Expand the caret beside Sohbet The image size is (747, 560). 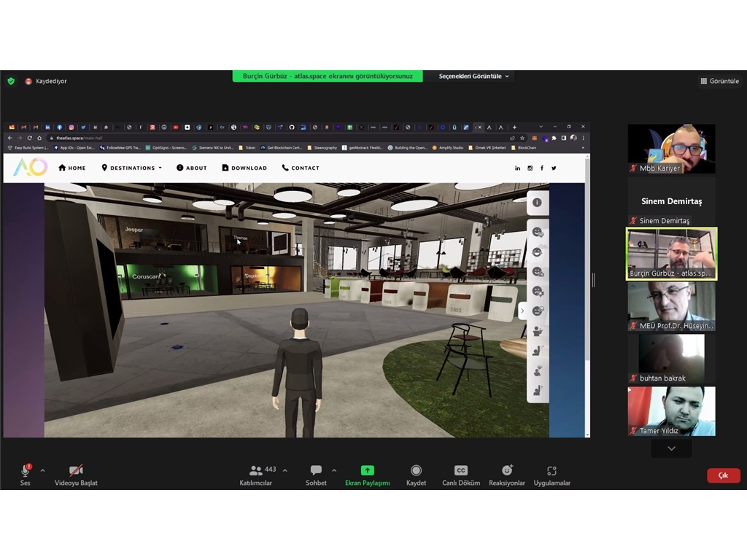[334, 470]
